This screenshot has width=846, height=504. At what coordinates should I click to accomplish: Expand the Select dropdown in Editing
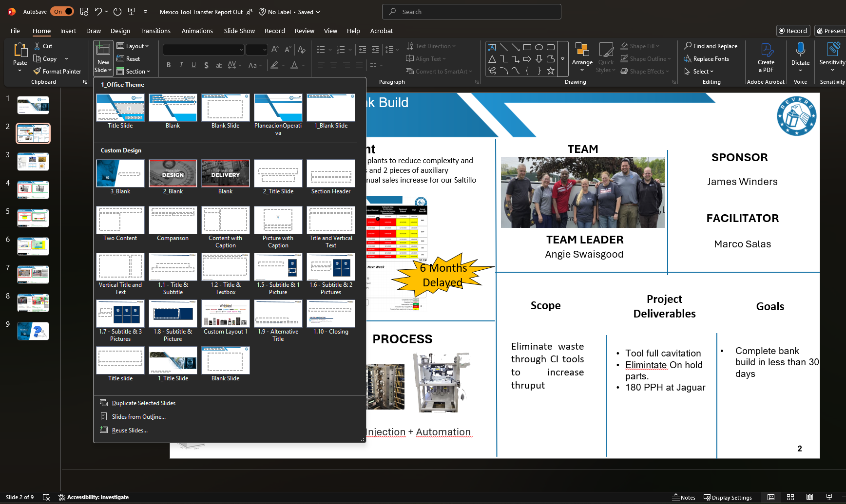[699, 71]
